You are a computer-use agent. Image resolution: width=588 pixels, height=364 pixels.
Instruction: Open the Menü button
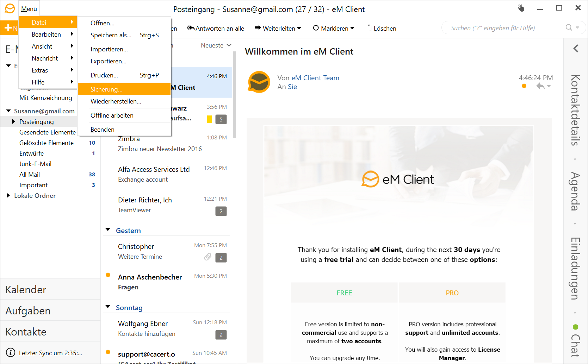click(x=29, y=9)
